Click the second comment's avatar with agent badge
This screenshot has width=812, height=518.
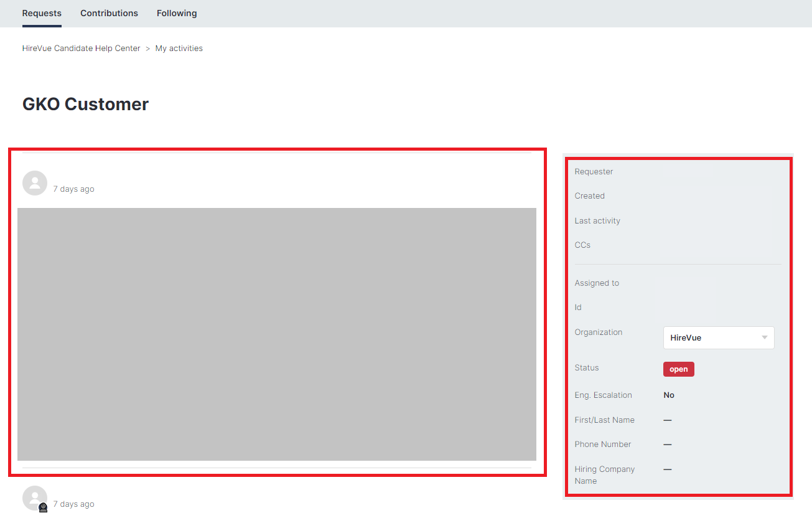pos(35,498)
